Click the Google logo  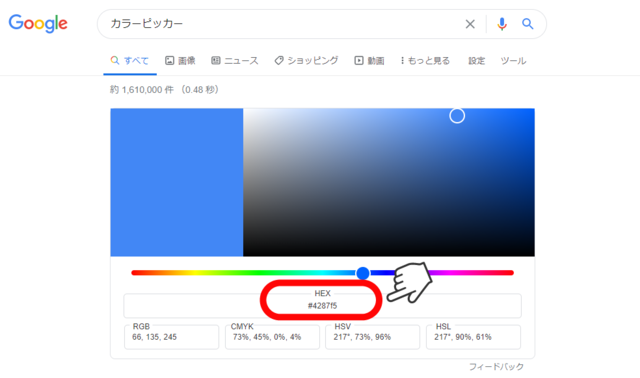point(38,23)
